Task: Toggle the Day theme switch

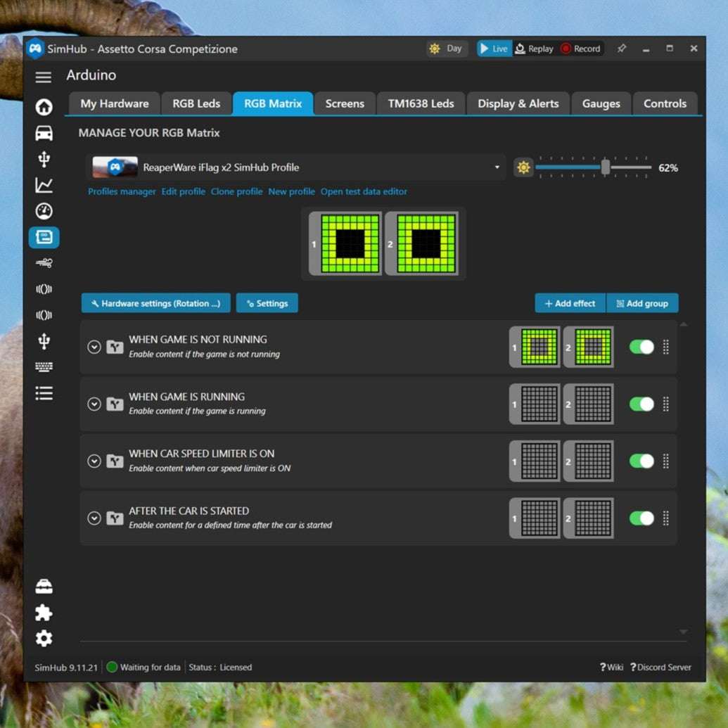Action: (x=447, y=49)
